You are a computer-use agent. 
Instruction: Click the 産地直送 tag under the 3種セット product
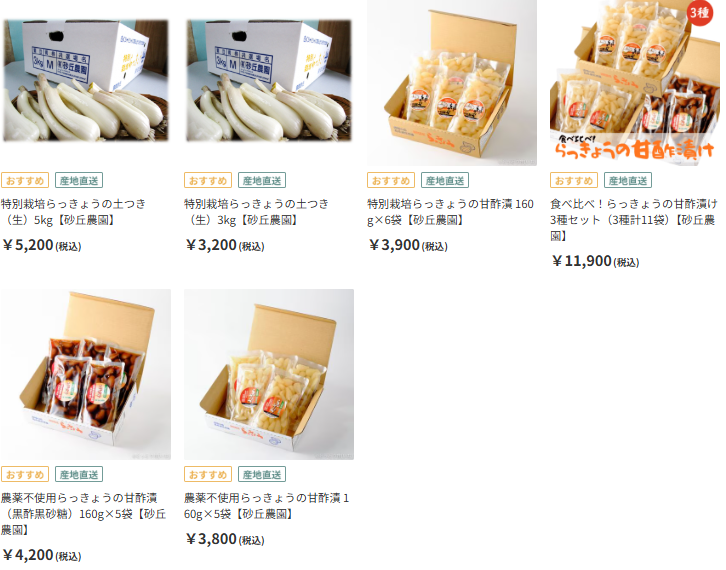coord(628,180)
